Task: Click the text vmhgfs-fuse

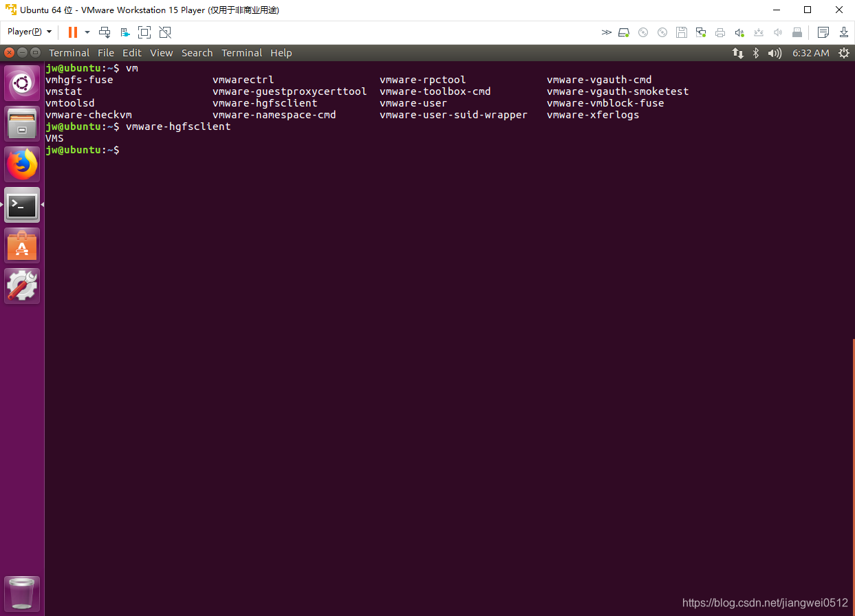Action: [x=79, y=80]
